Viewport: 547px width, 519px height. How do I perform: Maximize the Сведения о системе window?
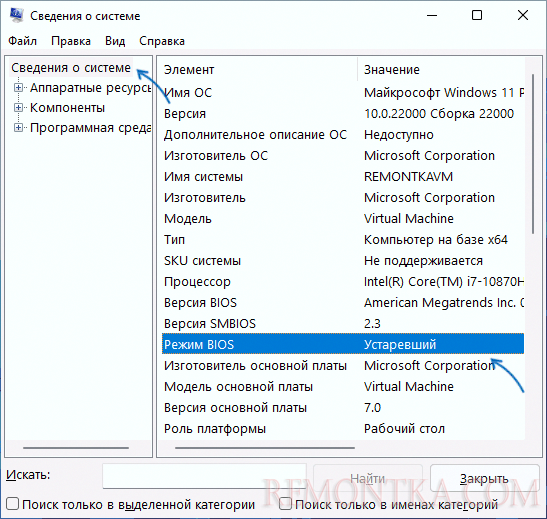(477, 15)
